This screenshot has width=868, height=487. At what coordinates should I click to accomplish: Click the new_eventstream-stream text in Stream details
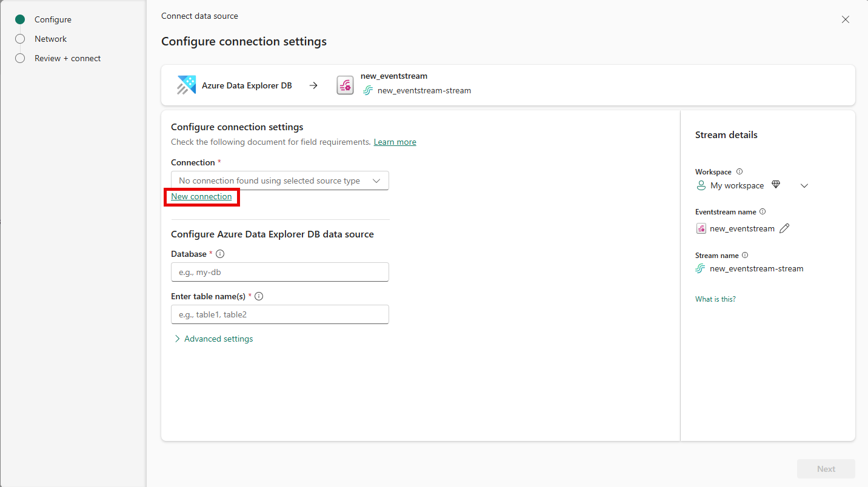click(x=756, y=268)
